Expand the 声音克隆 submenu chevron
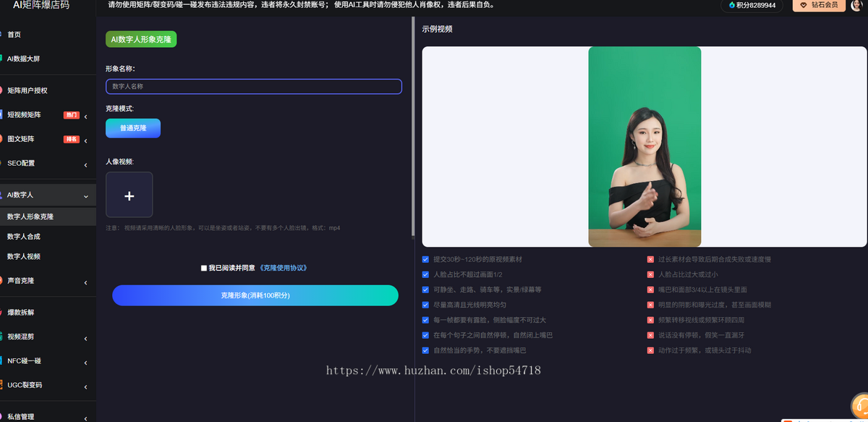The image size is (868, 422). click(86, 282)
